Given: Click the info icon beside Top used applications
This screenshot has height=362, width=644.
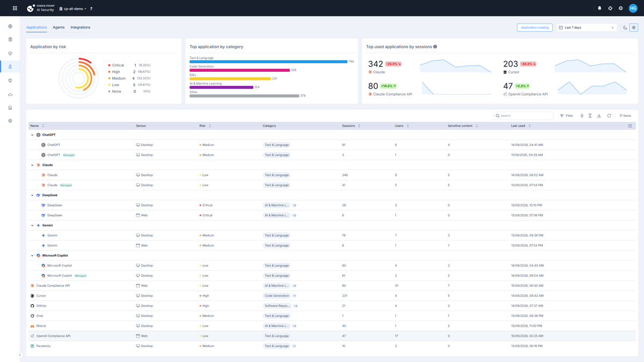Looking at the screenshot, I should point(435,47).
